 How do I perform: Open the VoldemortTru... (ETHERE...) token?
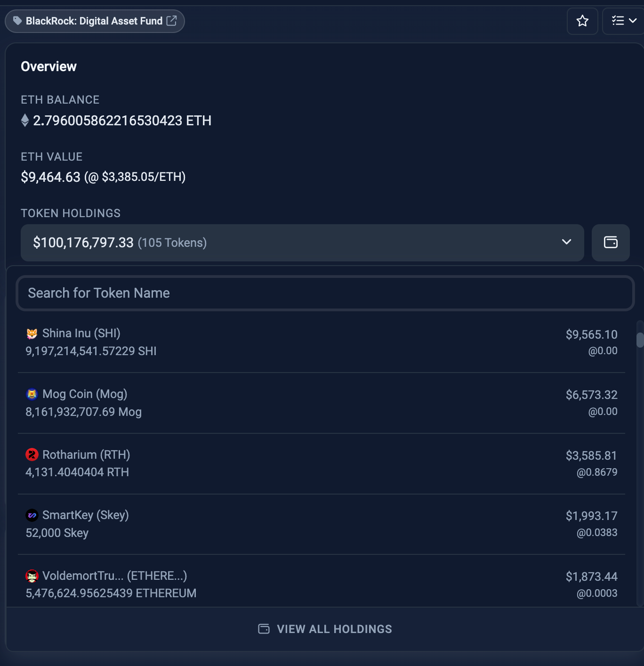pos(115,576)
